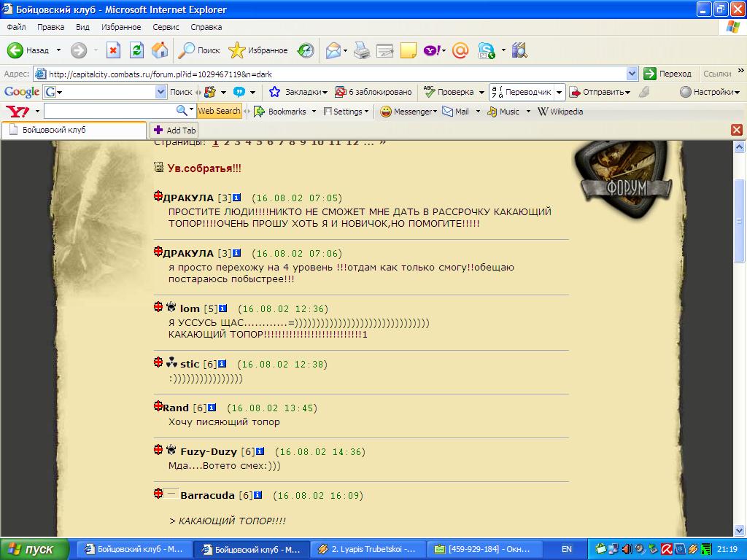Open the Home page icon
This screenshot has height=560, width=747.
click(160, 50)
